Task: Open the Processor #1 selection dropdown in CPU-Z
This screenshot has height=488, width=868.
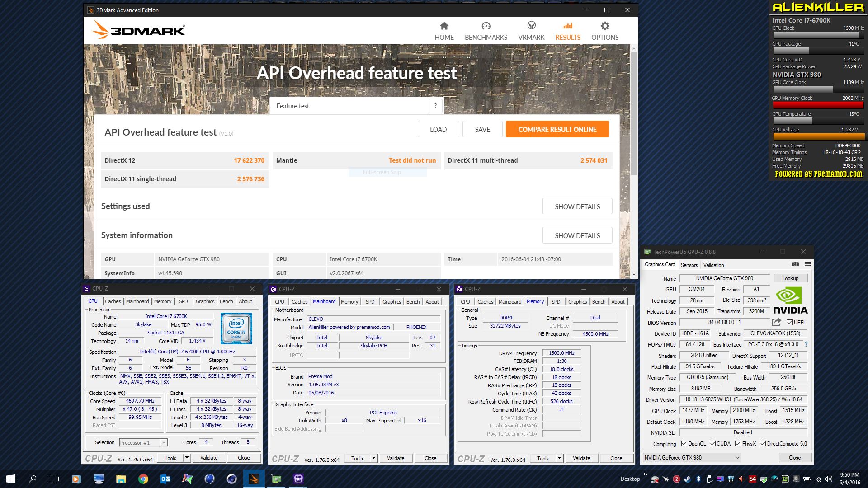Action: pyautogui.click(x=143, y=443)
